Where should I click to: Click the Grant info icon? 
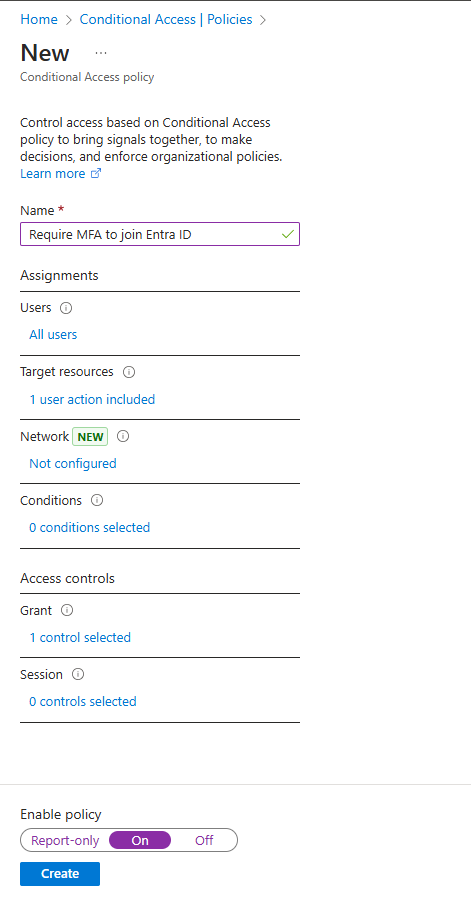click(67, 610)
